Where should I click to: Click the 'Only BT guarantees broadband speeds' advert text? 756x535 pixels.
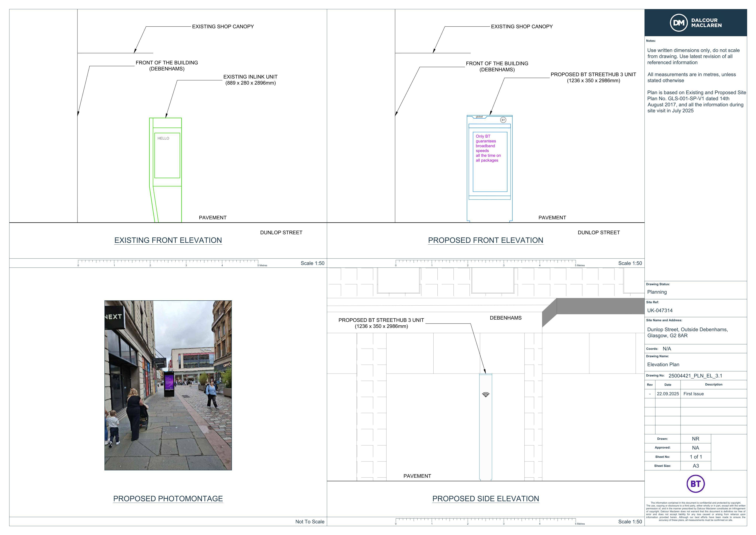[488, 148]
